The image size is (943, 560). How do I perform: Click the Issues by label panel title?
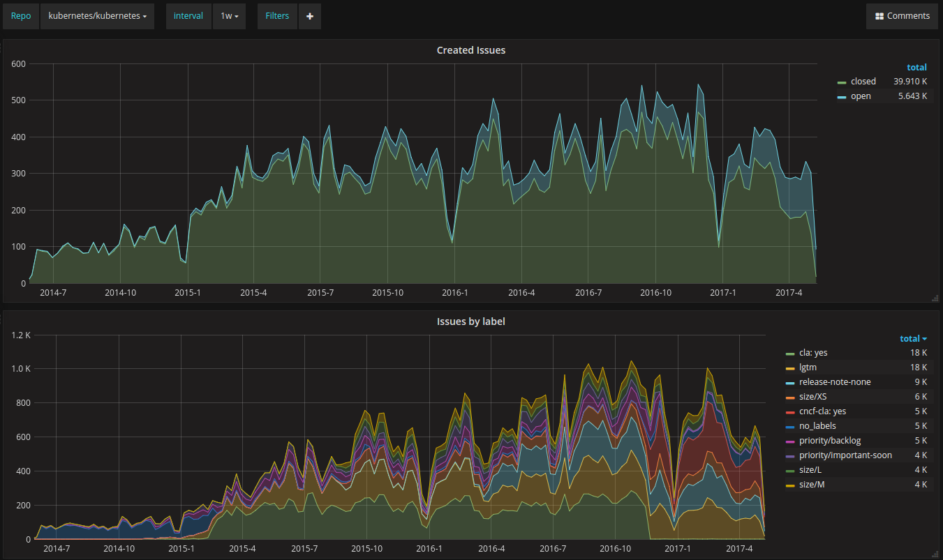pos(471,321)
